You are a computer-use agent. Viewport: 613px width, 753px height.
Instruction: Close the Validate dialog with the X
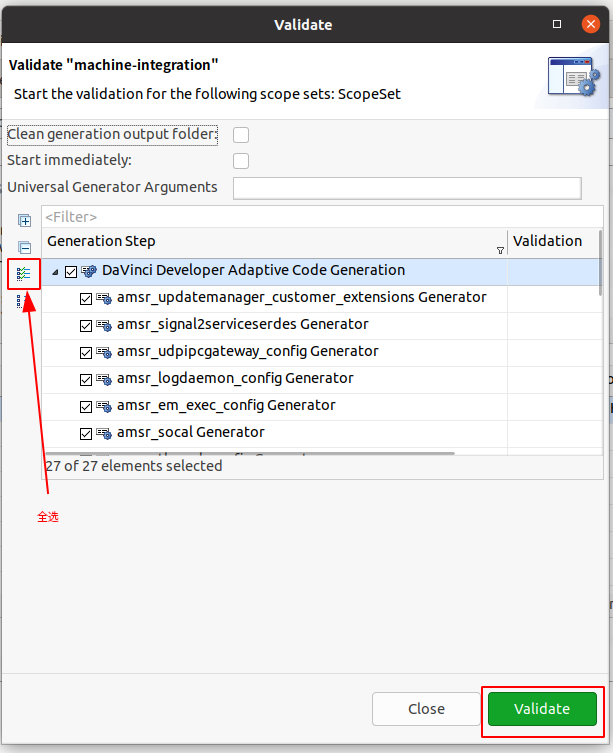[590, 24]
